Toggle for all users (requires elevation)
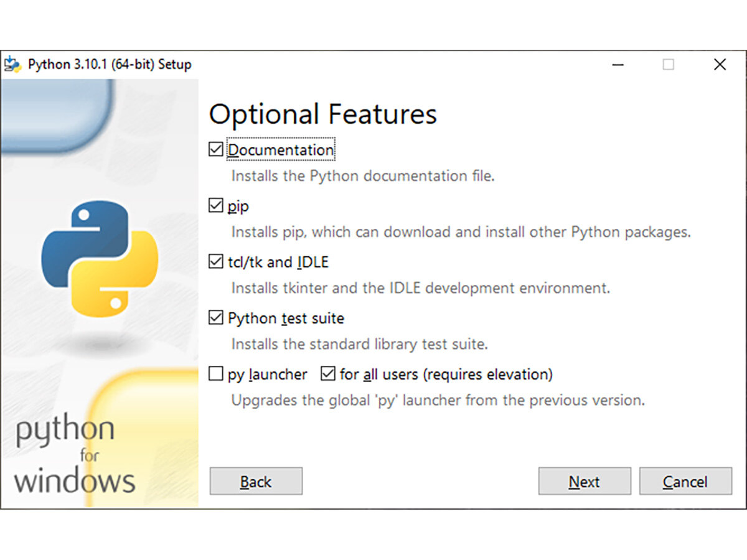The height and width of the screenshot is (560, 747). tap(328, 374)
